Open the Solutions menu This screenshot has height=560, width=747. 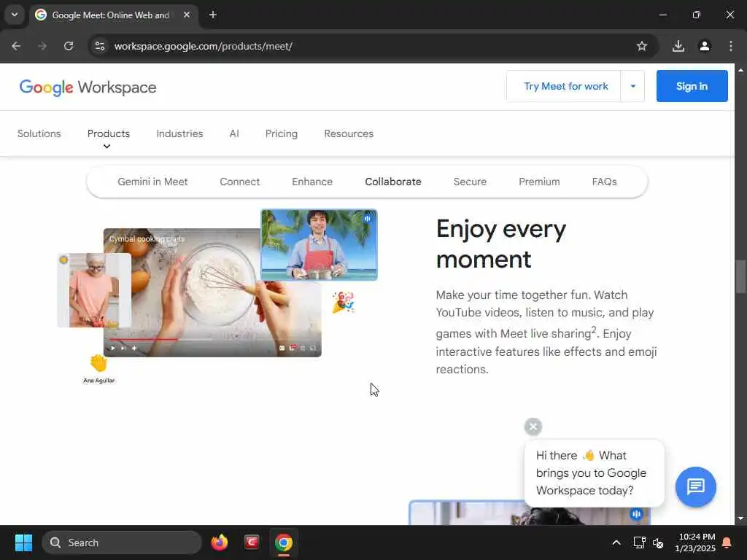tap(39, 134)
